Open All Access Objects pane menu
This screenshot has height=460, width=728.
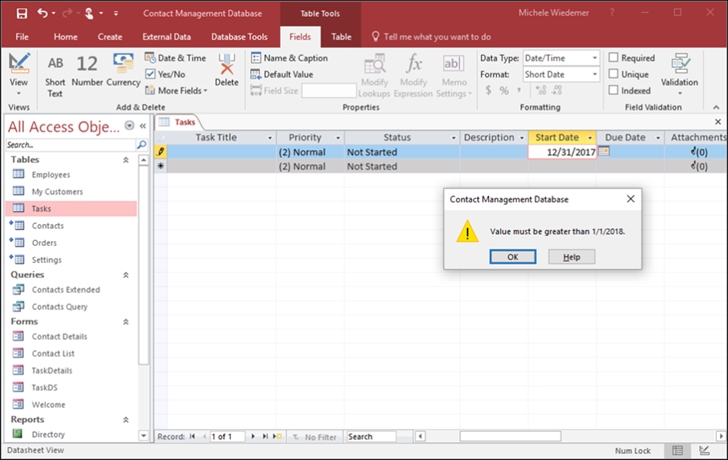(130, 126)
